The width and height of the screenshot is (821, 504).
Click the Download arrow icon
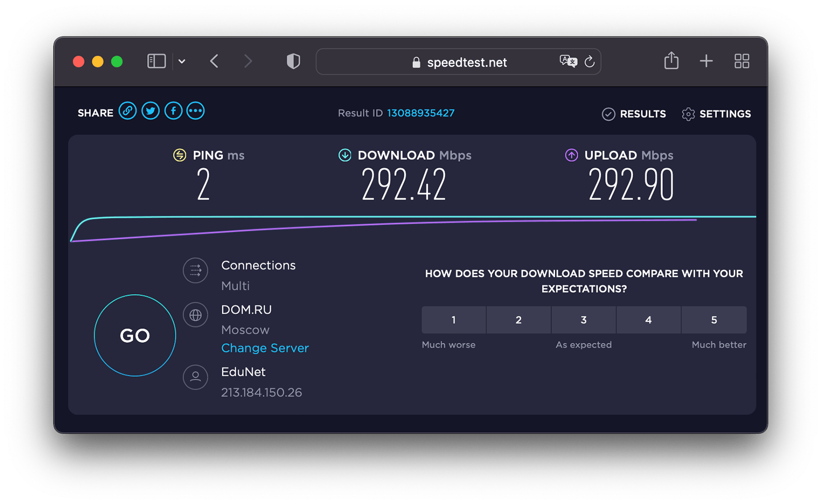345,155
